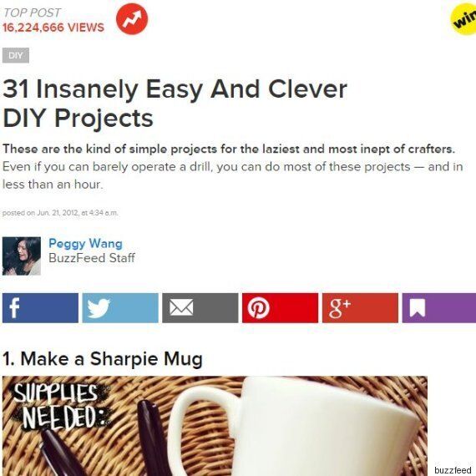Click the buzzfeed image credit text
This screenshot has height=476, width=476.
(453, 470)
